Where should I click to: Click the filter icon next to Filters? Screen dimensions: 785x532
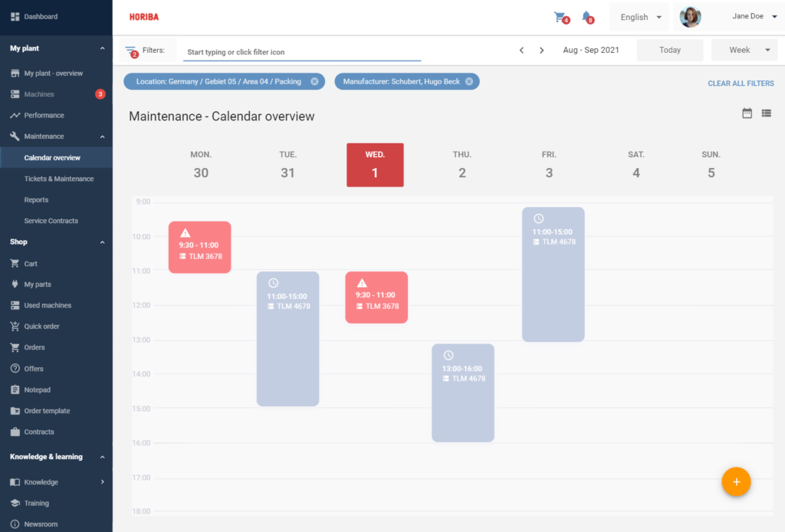pyautogui.click(x=131, y=51)
